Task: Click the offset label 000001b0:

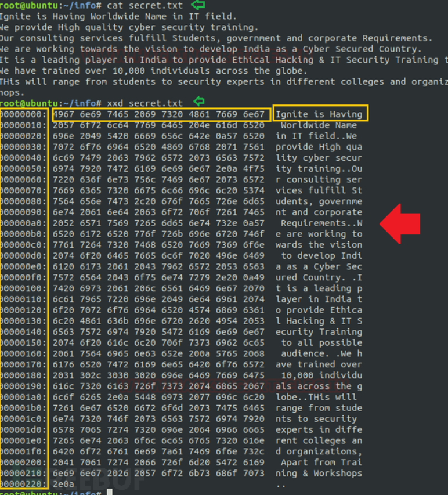Action: [23, 408]
